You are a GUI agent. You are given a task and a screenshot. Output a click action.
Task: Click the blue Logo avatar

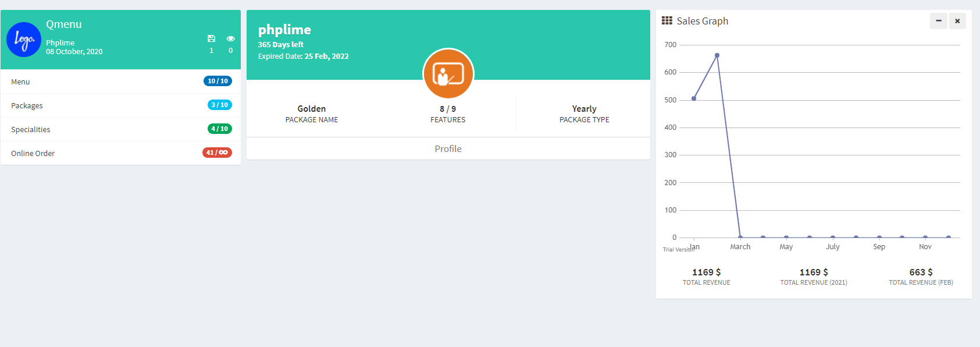(x=24, y=40)
